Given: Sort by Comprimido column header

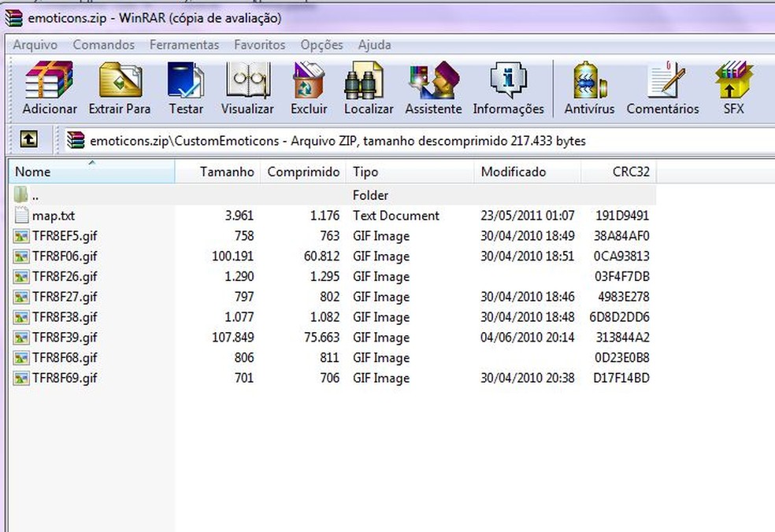Looking at the screenshot, I should pyautogui.click(x=303, y=172).
